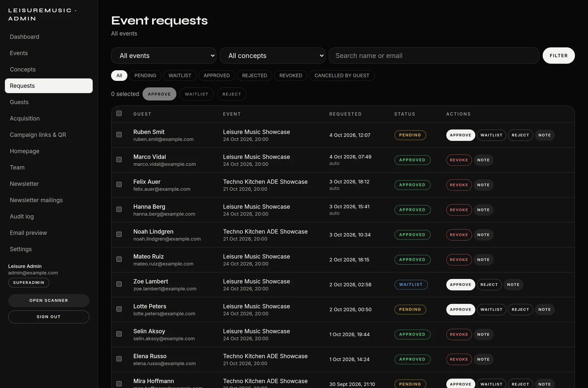Filter by CANCELLED BY GUEST
The height and width of the screenshot is (388, 588).
tap(342, 75)
